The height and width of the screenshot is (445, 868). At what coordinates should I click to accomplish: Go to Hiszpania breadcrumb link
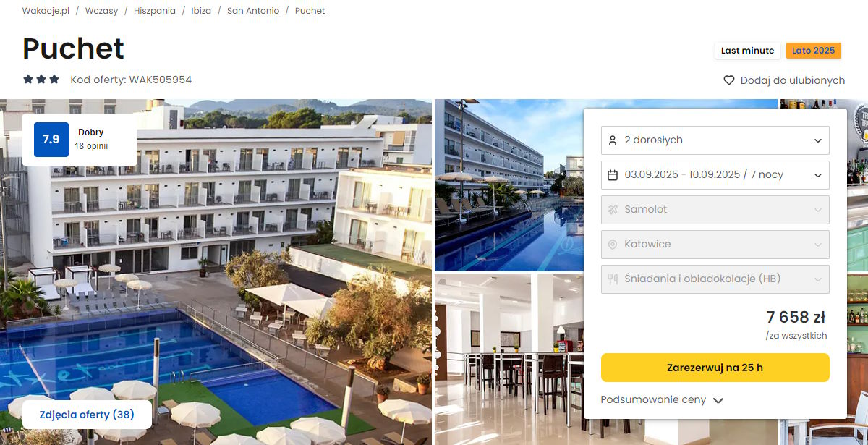(155, 11)
